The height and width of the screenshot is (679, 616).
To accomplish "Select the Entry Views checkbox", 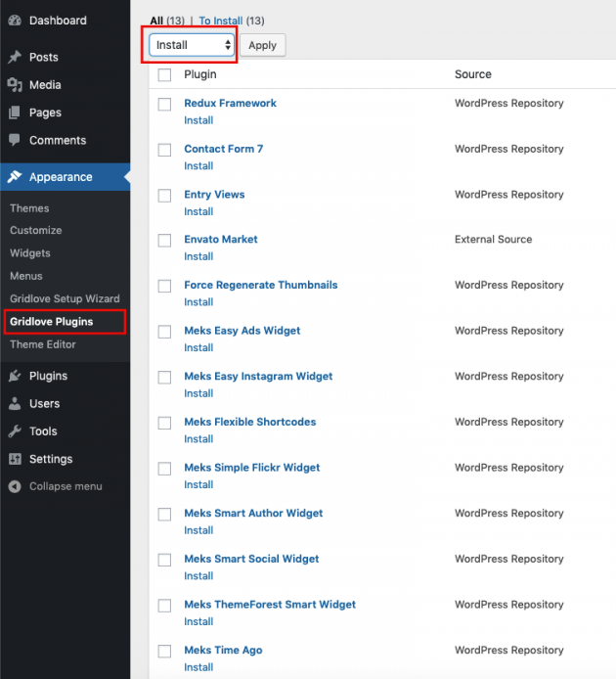I will (164, 196).
